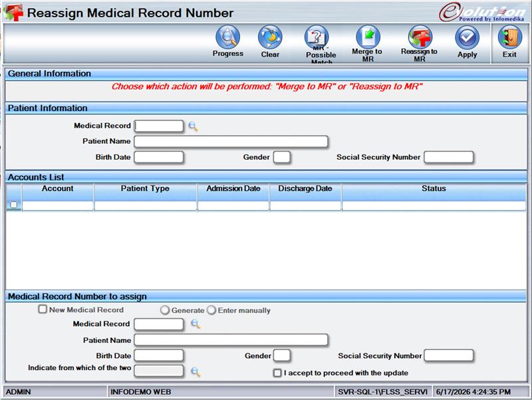This screenshot has height=400, width=532.
Task: Click the Accounts List section header
Action: pos(267,177)
